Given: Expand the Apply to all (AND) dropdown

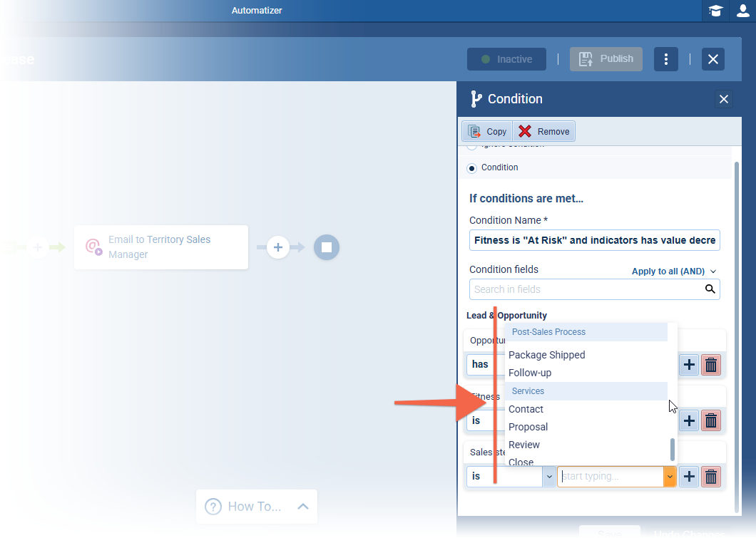Looking at the screenshot, I should click(x=673, y=271).
